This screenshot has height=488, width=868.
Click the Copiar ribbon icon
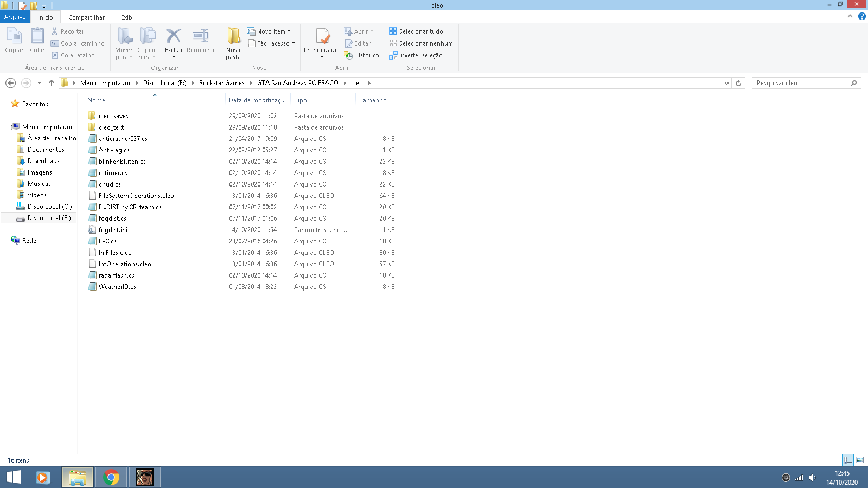tap(14, 41)
